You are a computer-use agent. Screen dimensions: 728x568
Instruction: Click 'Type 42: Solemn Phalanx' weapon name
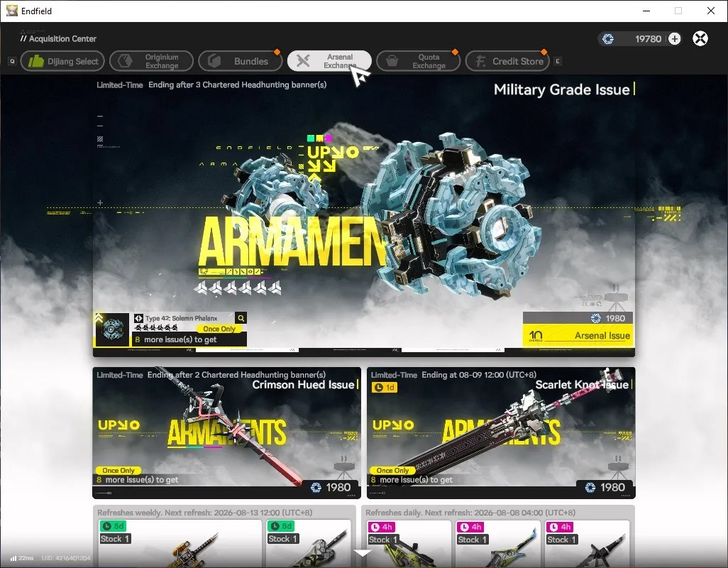(x=181, y=318)
